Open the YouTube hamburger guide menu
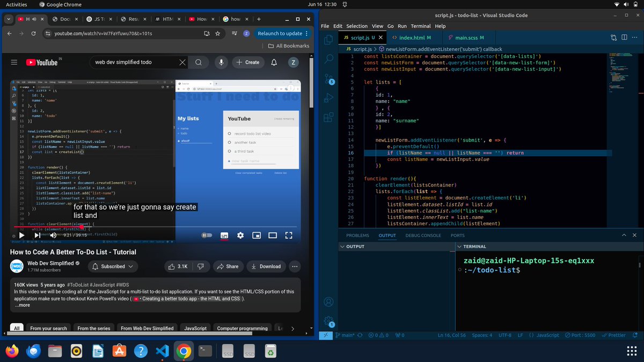 point(14,62)
